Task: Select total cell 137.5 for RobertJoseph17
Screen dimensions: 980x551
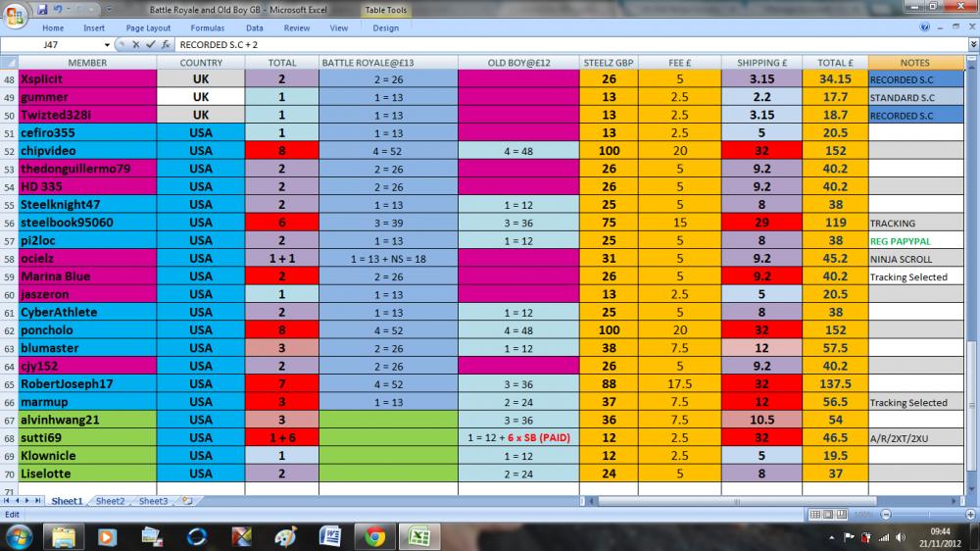Action: click(x=835, y=384)
